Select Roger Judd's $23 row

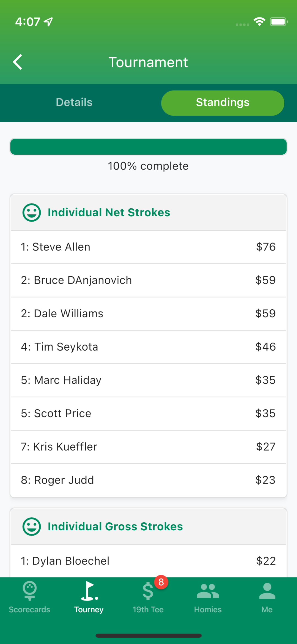[148, 480]
